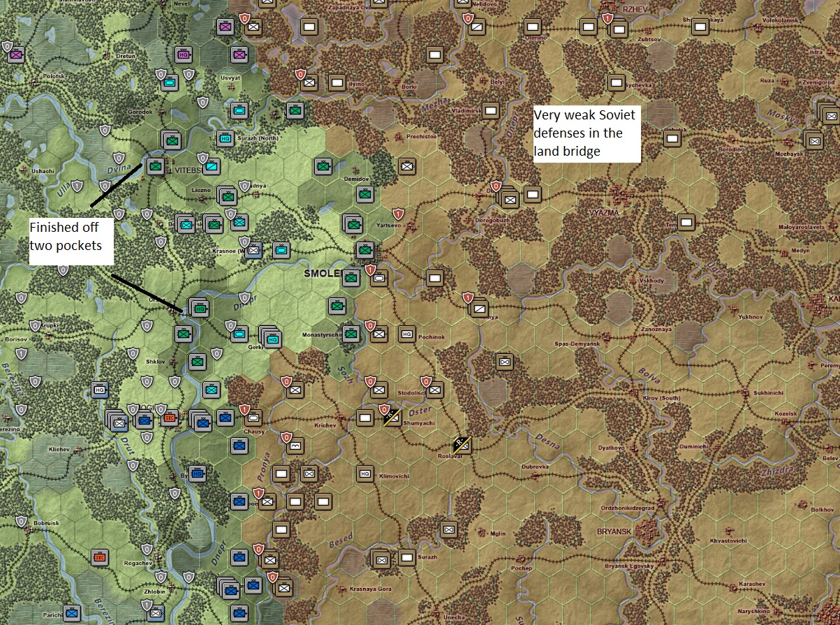Screen dimensions: 840x625
Task: Select the purple HQ counter near Dretun
Action: pyautogui.click(x=184, y=54)
